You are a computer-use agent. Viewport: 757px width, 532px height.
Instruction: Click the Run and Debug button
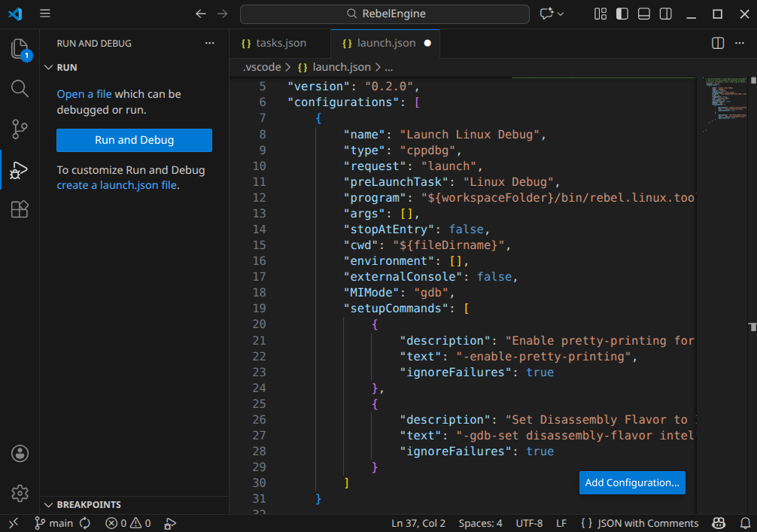tap(134, 140)
